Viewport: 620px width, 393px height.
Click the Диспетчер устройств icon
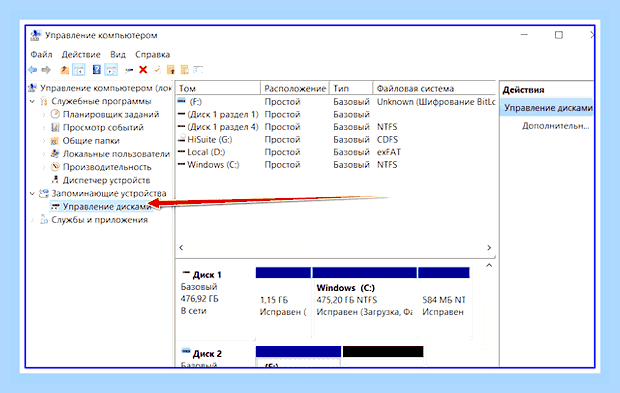pos(55,180)
